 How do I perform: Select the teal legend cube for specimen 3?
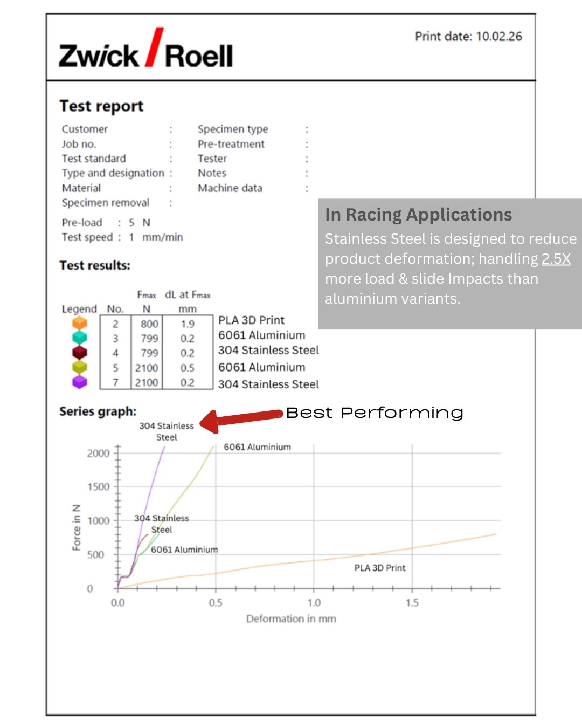(80, 338)
